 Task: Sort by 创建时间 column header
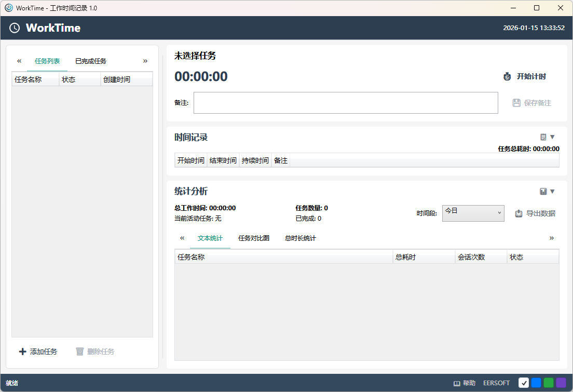pos(126,79)
